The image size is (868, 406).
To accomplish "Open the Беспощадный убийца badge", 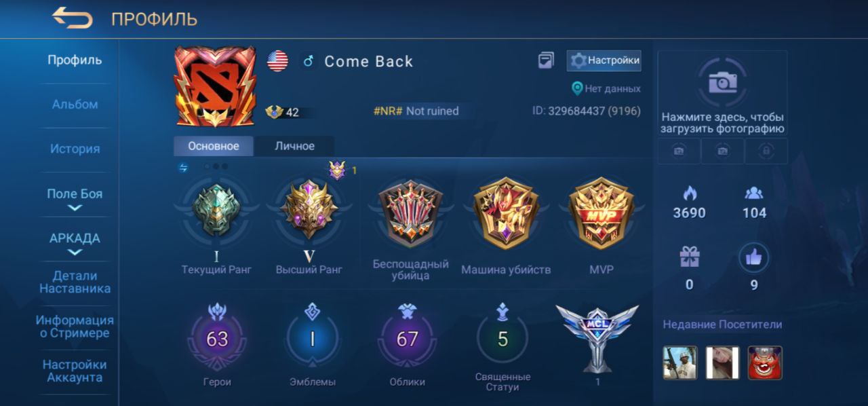I will [x=410, y=215].
